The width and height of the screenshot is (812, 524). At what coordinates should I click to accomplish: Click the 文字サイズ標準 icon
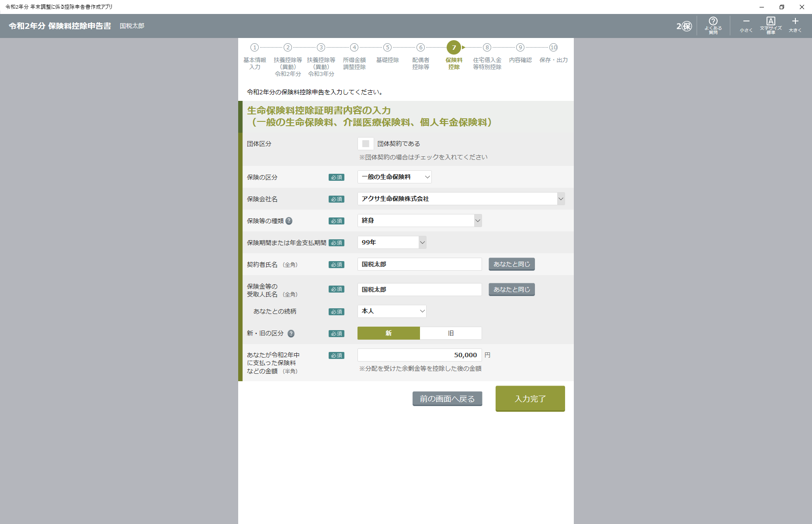[770, 25]
